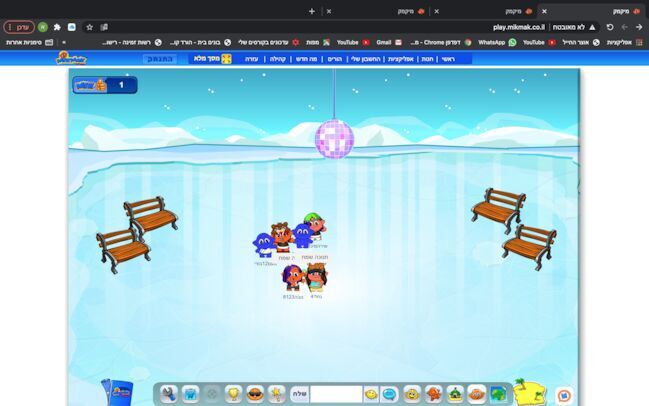
Task: Click the lower right wooden bench
Action: coord(529,247)
